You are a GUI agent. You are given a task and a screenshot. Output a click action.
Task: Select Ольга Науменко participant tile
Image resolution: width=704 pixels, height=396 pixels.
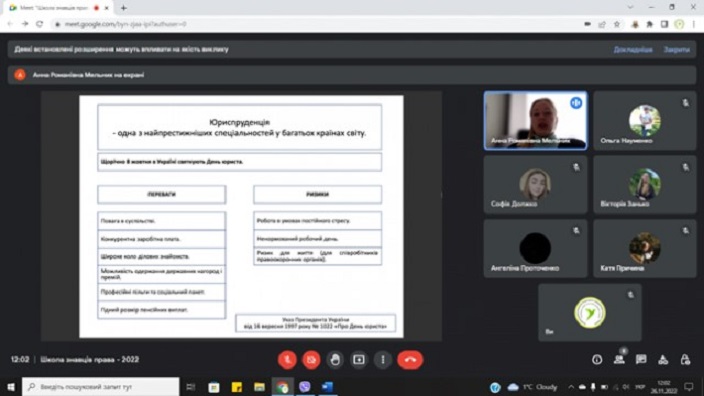click(x=645, y=120)
